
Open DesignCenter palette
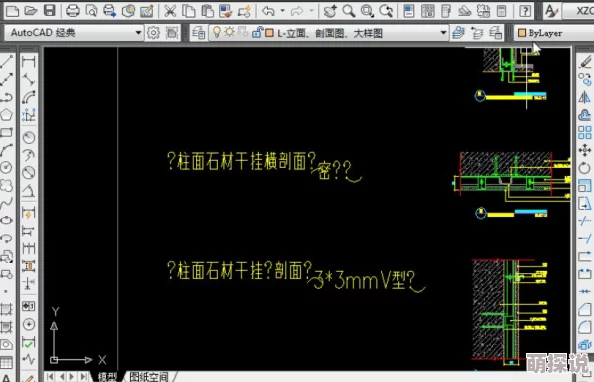point(427,11)
